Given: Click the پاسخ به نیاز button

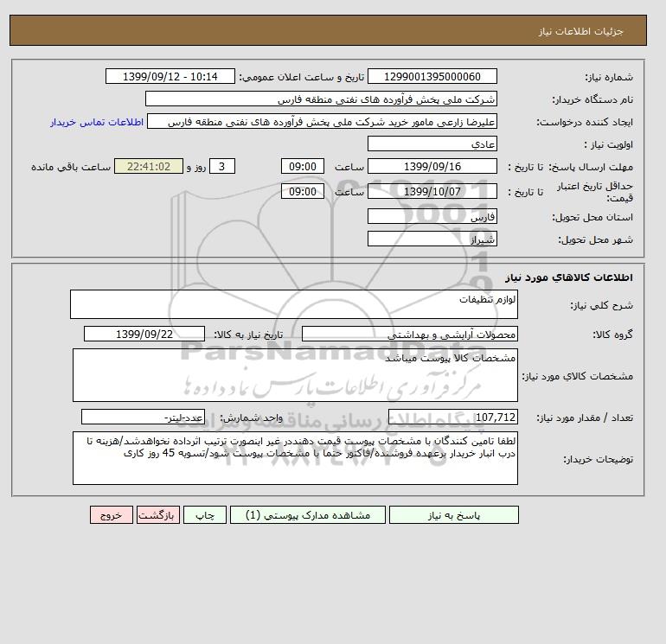Looking at the screenshot, I should [x=453, y=515].
